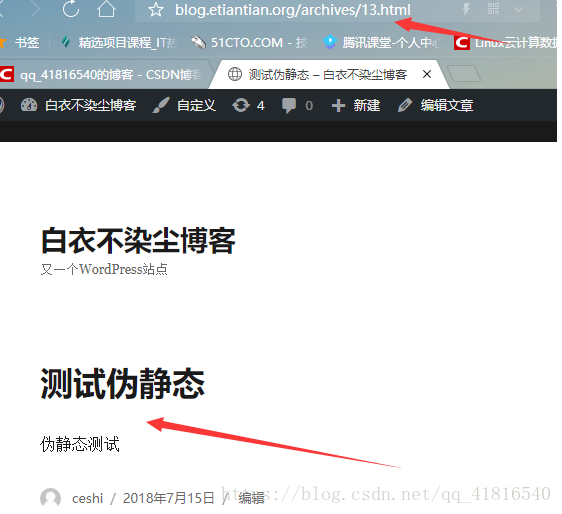Go to the browser home page icon
The width and height of the screenshot is (562, 514).
click(106, 8)
